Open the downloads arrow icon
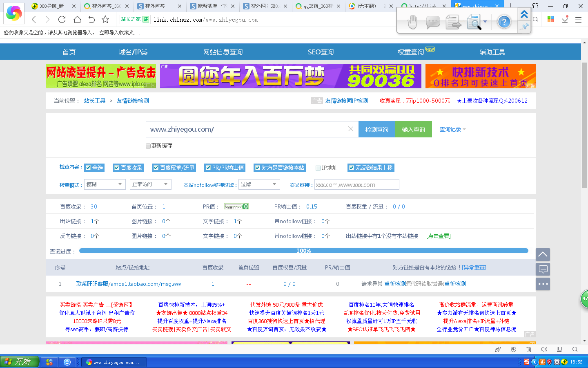This screenshot has width=588, height=368. [x=565, y=19]
